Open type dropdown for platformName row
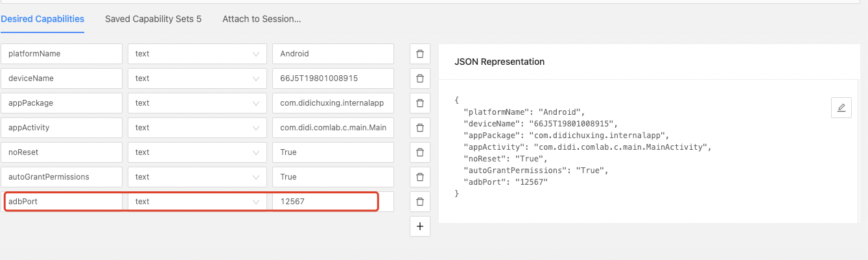The image size is (868, 260). point(196,54)
